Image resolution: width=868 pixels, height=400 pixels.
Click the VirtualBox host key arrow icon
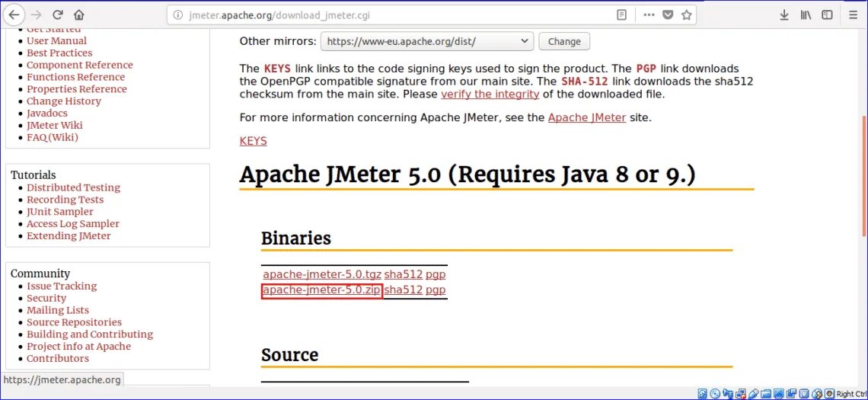coord(830,394)
